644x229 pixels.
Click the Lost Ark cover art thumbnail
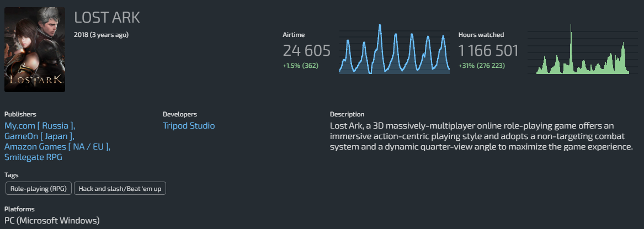pos(34,50)
